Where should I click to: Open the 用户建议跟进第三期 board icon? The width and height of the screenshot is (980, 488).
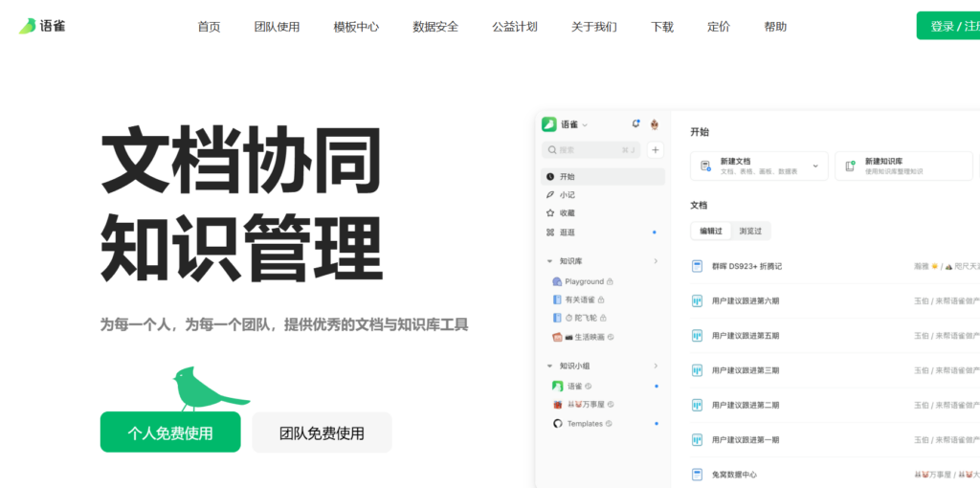click(x=697, y=370)
